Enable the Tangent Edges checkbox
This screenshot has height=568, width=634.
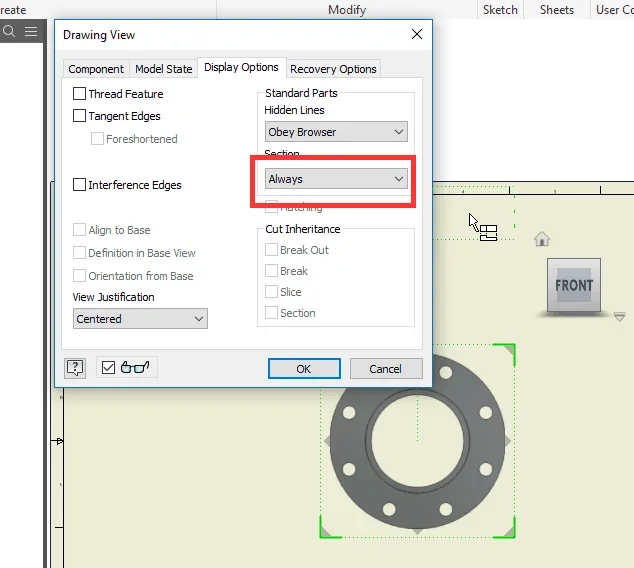click(79, 116)
